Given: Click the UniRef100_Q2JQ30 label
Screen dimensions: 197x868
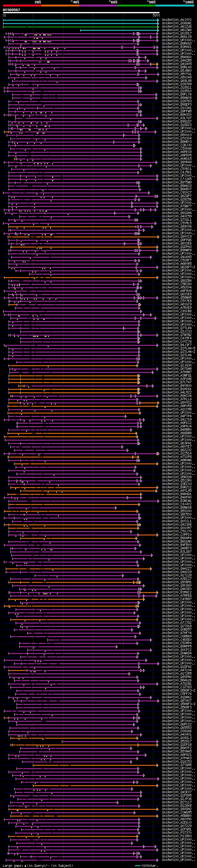Looking at the screenshot, I should tap(177, 365).
